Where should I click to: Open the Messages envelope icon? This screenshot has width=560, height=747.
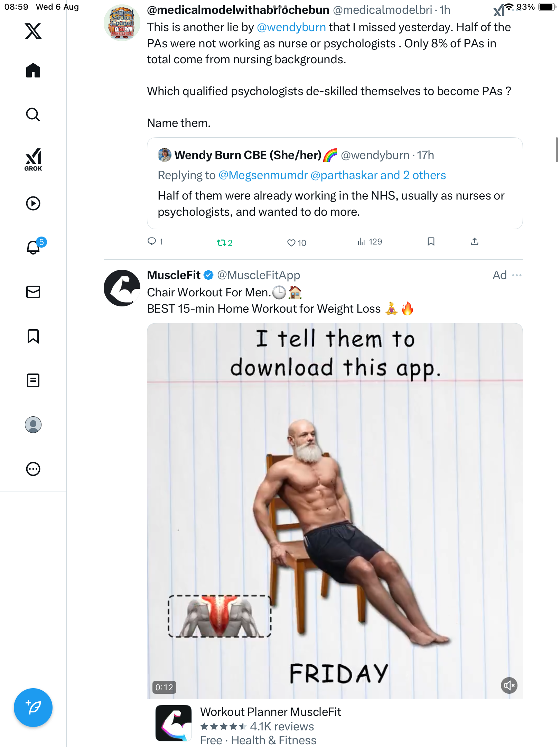33,292
